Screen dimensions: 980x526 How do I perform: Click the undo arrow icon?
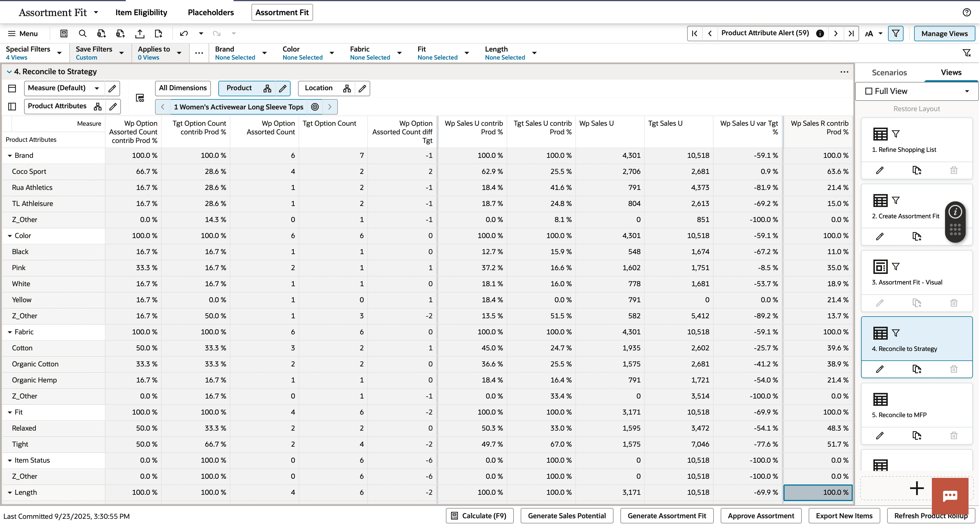184,34
